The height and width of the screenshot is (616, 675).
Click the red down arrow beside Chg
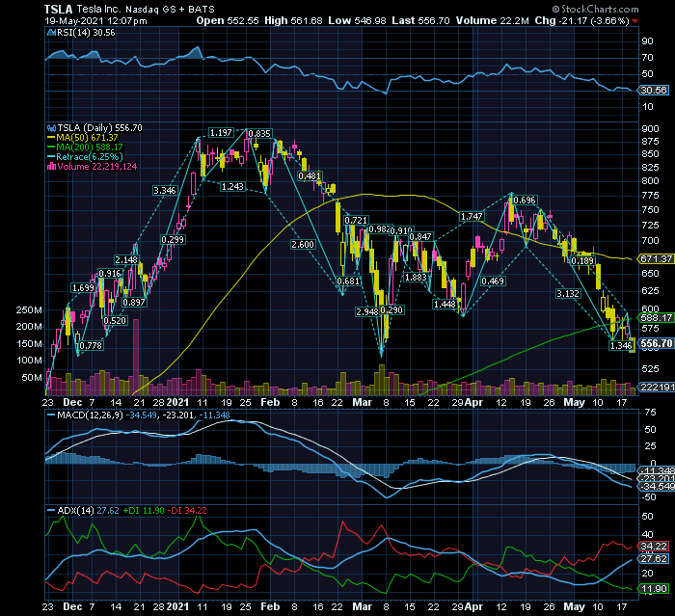[634, 21]
